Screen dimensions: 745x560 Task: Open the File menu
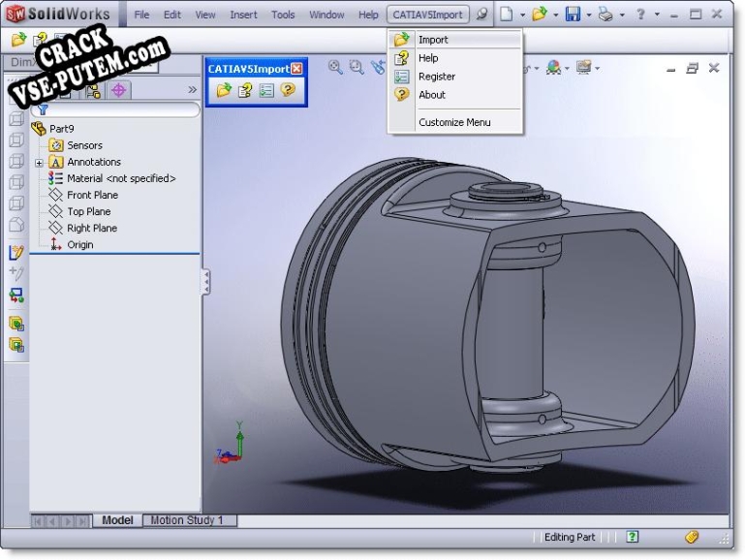141,15
